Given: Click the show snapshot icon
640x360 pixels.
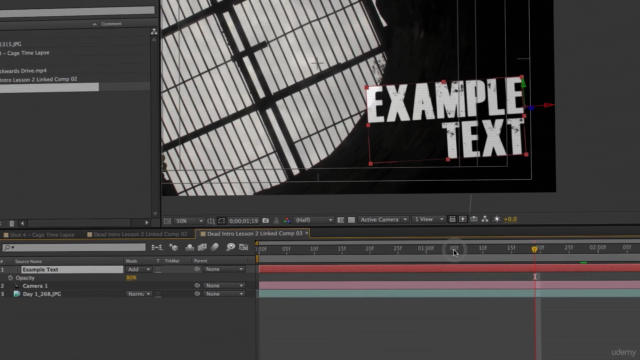Looking at the screenshot, I should coord(276,220).
